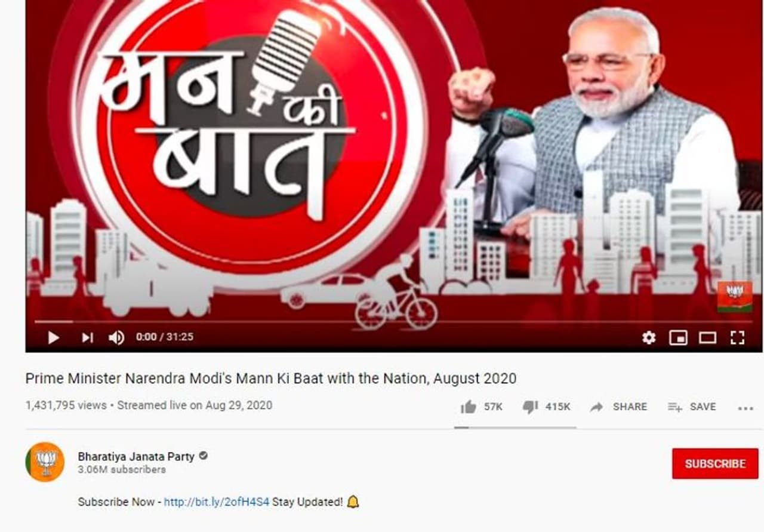Skip to the next video
The image size is (764, 532).
(87, 337)
